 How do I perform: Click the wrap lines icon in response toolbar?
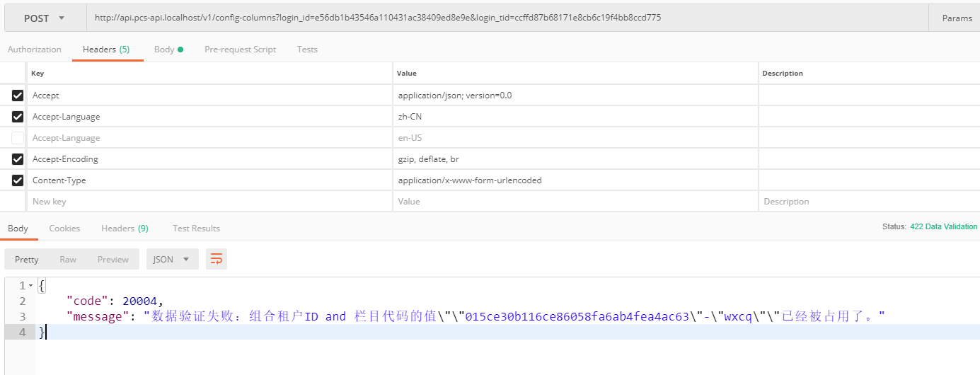click(217, 259)
